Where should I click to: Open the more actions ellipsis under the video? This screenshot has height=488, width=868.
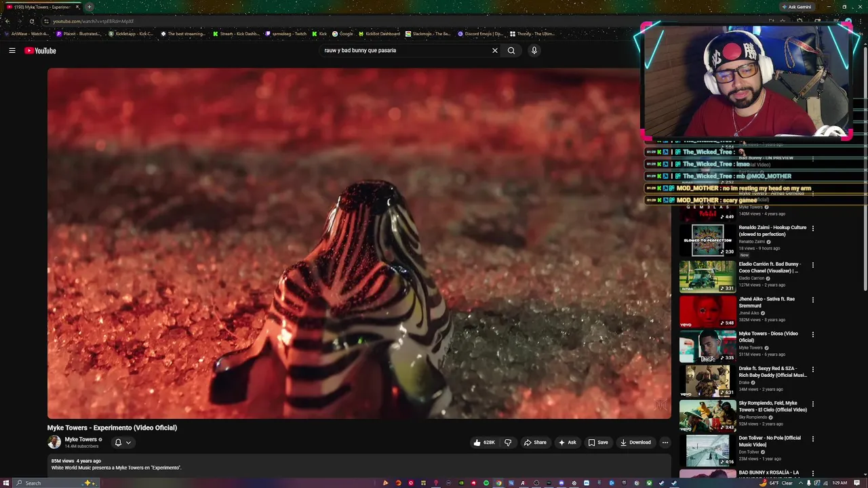click(665, 443)
